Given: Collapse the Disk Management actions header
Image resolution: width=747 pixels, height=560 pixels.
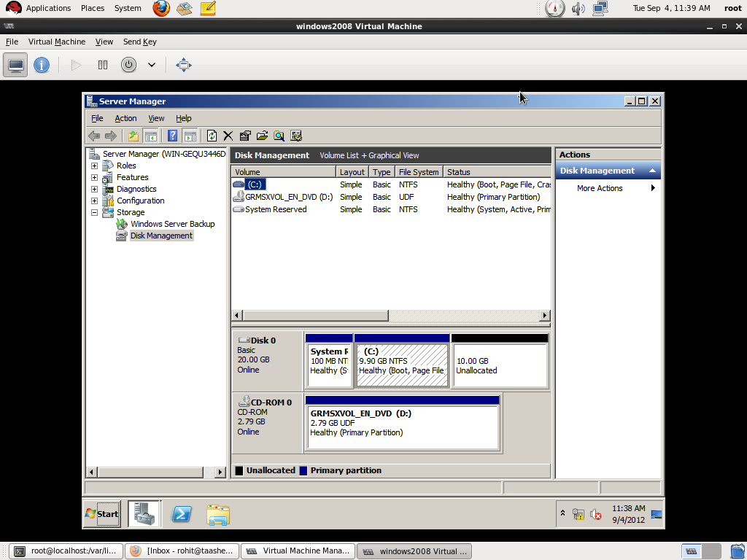Looking at the screenshot, I should [652, 171].
